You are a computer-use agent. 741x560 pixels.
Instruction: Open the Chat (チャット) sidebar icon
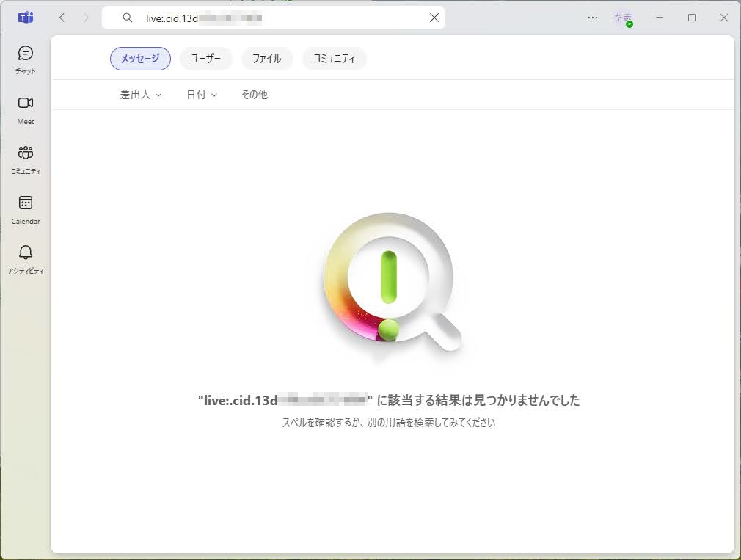[x=26, y=59]
